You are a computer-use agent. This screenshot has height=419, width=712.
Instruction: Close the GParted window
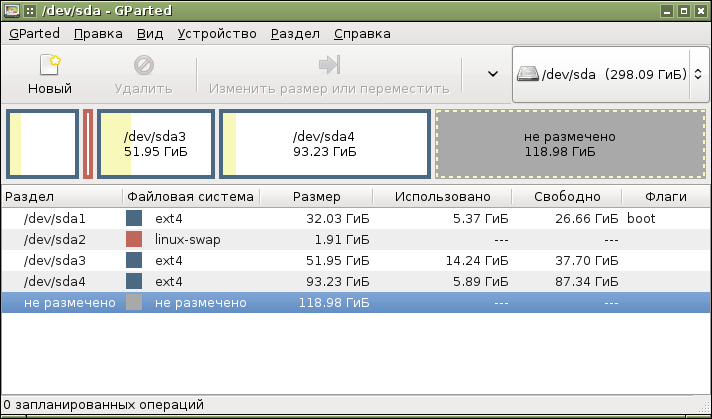[701, 11]
